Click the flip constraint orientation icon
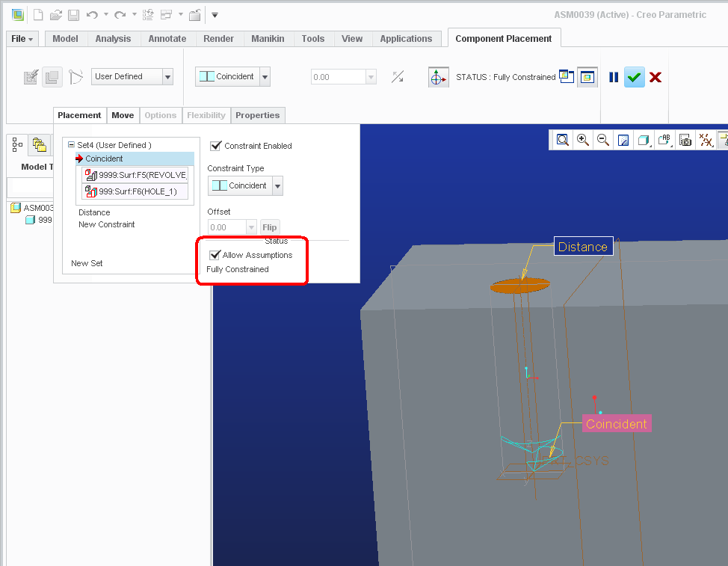The height and width of the screenshot is (566, 728). pos(398,76)
